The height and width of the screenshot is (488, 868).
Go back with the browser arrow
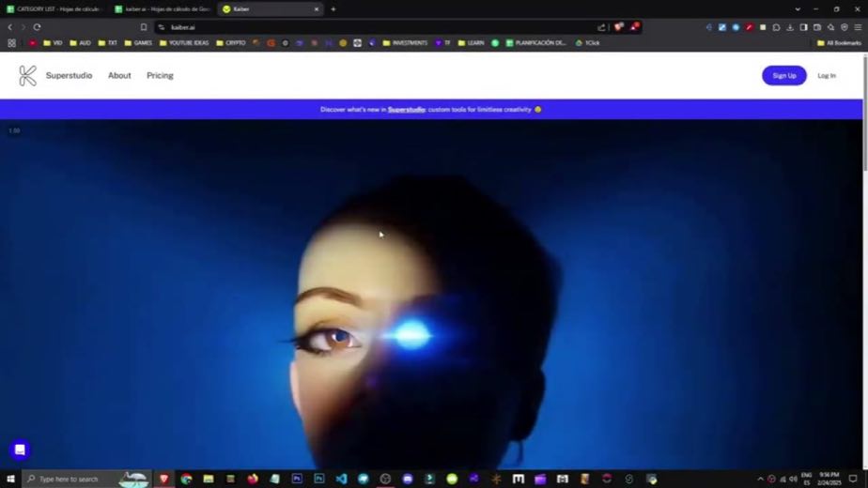(10, 27)
